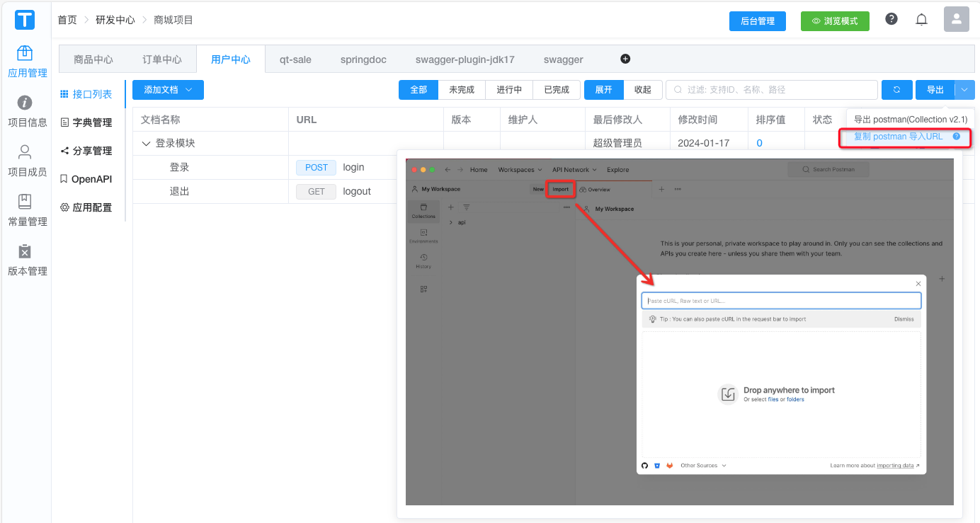
Task: Select the swagger tab
Action: [x=564, y=59]
